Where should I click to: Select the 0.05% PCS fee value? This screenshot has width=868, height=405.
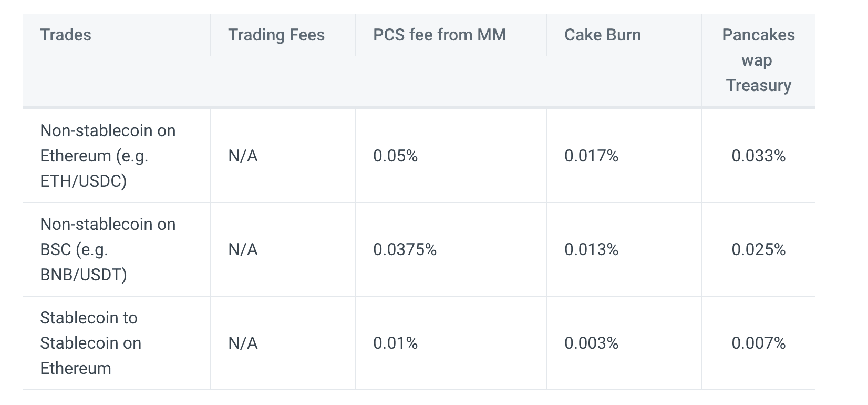pyautogui.click(x=395, y=156)
